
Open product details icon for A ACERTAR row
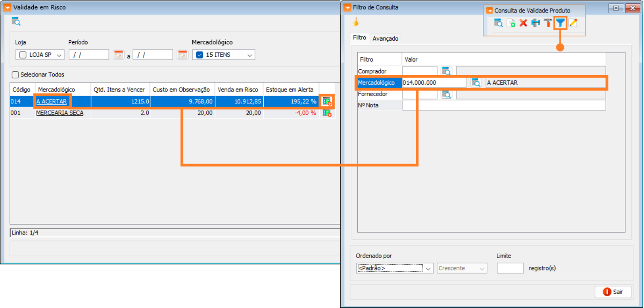point(327,101)
